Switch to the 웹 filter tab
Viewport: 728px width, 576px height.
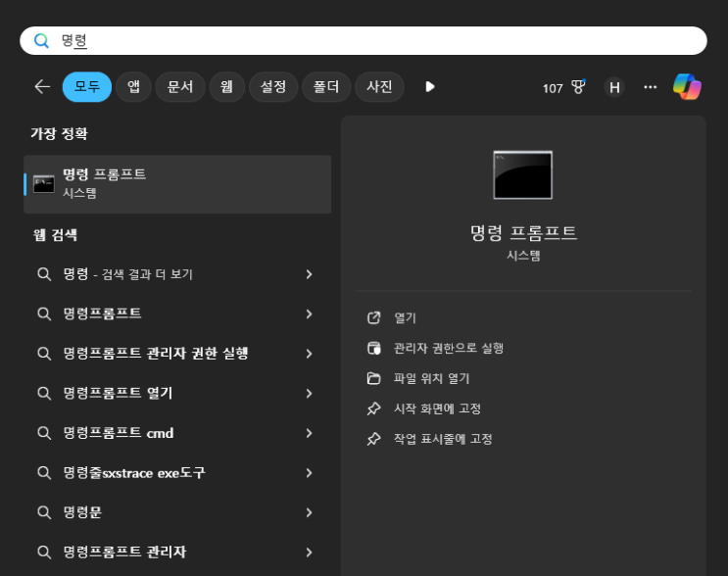(x=226, y=87)
